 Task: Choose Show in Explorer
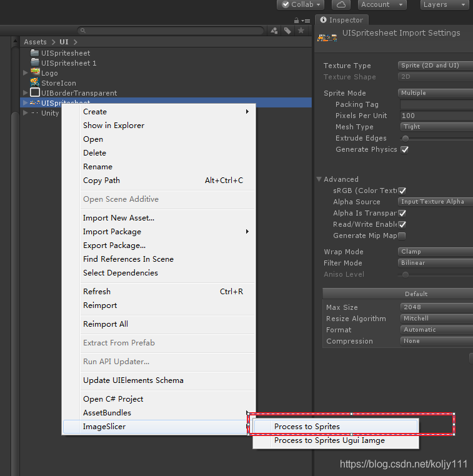pos(159,126)
